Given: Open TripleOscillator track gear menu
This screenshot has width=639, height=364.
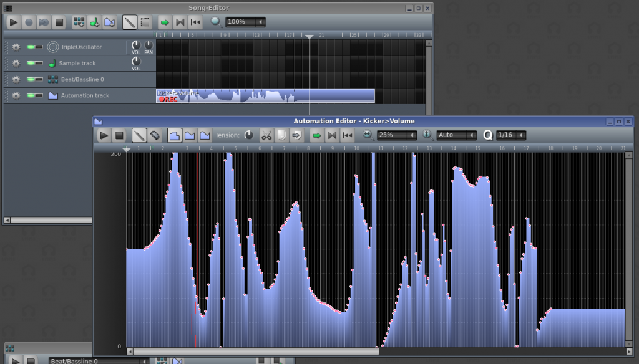Looking at the screenshot, I should 16,47.
